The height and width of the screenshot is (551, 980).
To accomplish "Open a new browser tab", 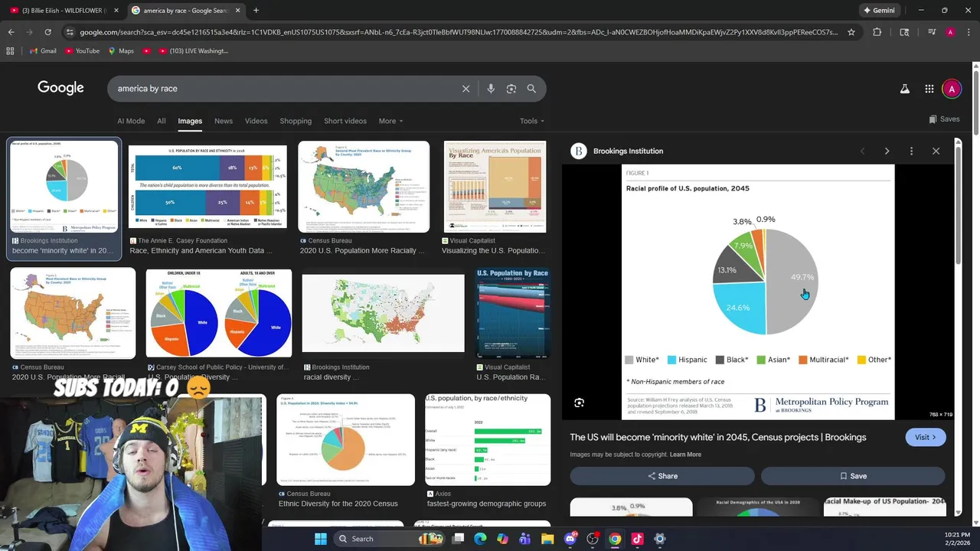I will [256, 10].
